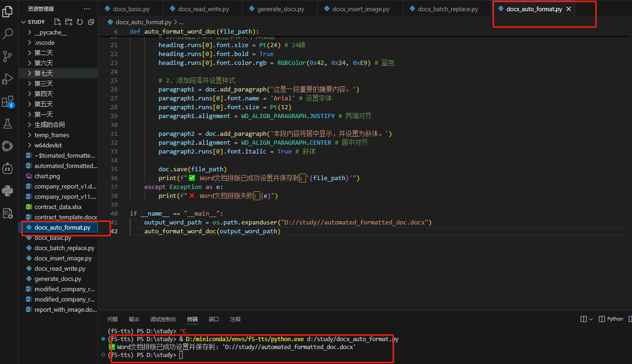Select the Python terminal instance
This screenshot has height=364, width=632.
coord(611,319)
